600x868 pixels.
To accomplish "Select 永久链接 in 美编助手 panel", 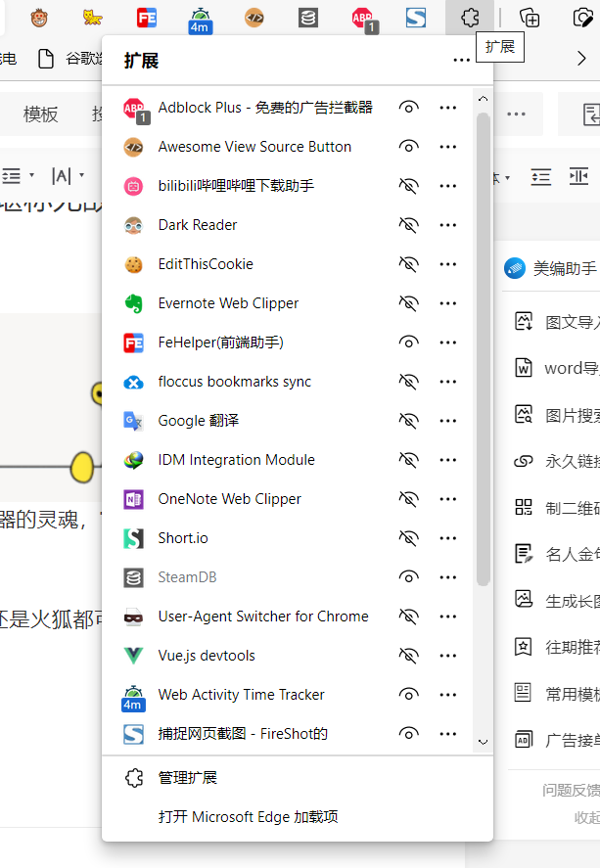I will click(556, 461).
